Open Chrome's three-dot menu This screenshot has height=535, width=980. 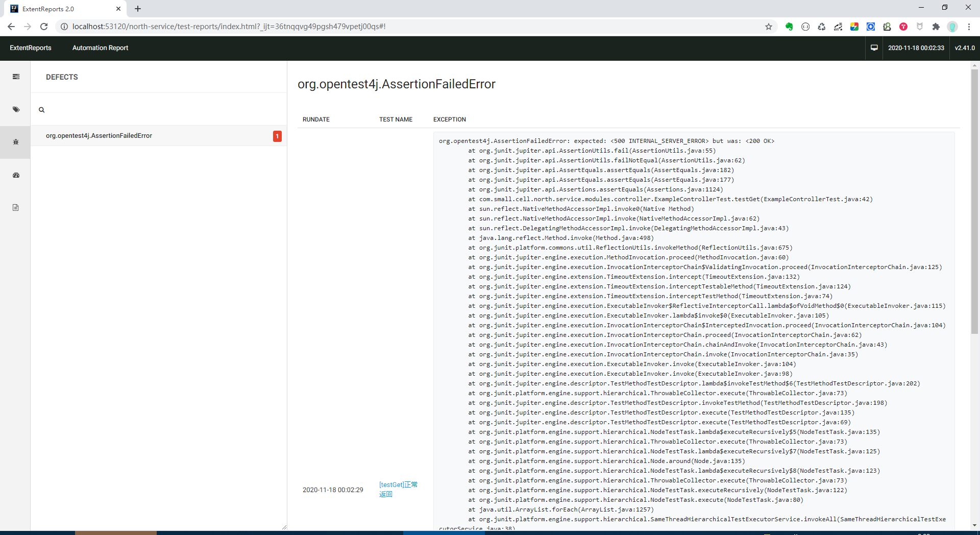click(x=969, y=26)
